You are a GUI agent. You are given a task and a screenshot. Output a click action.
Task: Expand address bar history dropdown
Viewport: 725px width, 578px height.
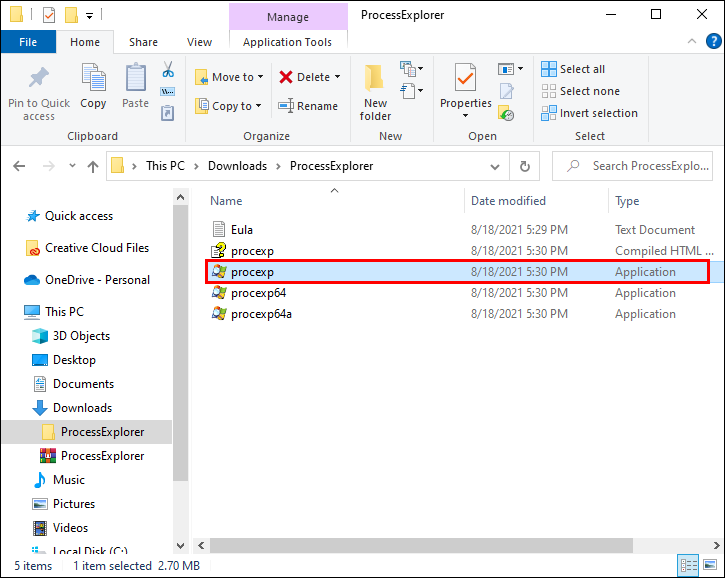pos(495,166)
